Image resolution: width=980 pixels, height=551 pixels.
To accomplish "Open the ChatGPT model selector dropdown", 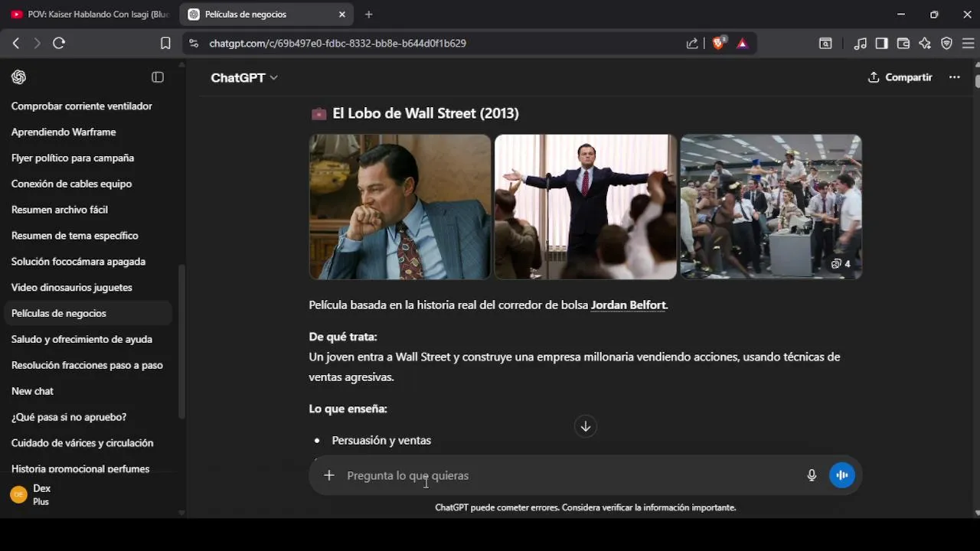I will [x=244, y=77].
